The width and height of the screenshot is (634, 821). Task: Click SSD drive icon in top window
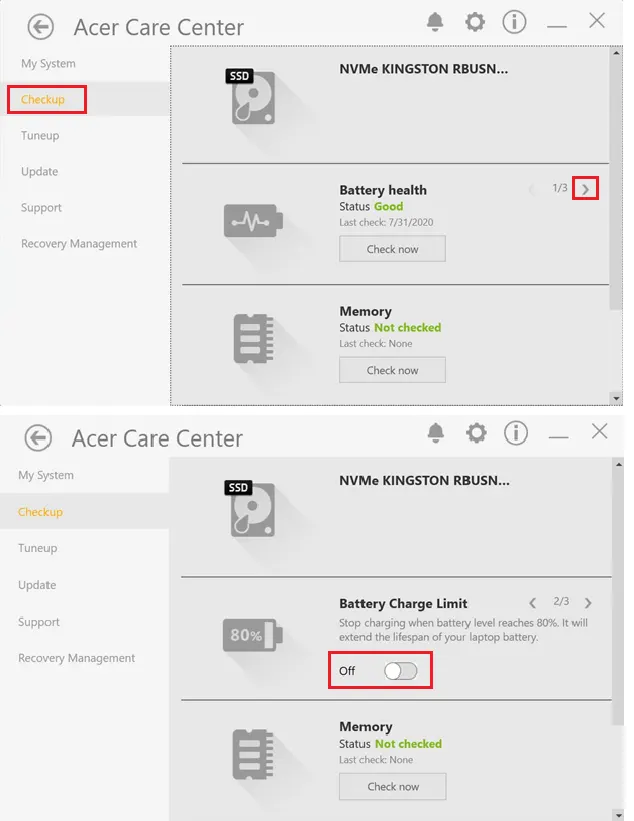click(252, 96)
